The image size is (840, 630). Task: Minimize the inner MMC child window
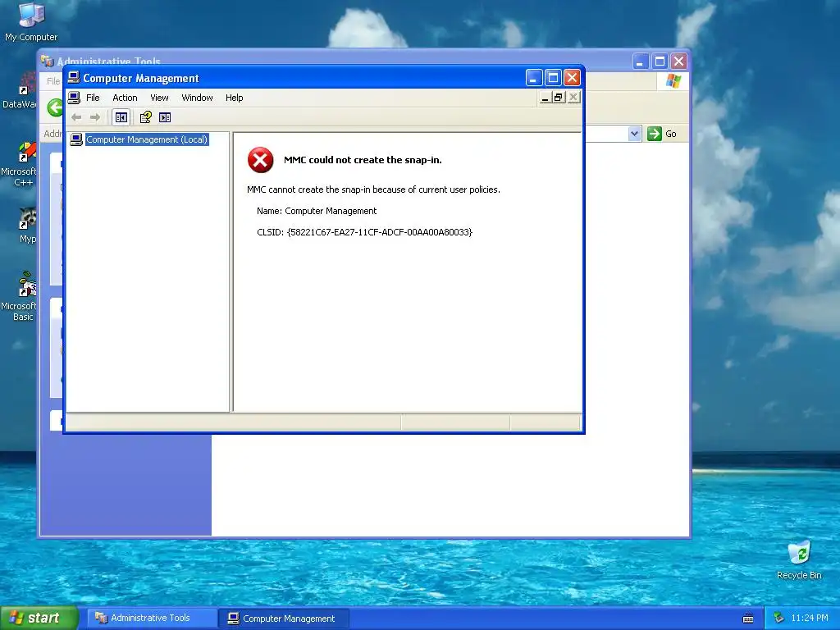545,98
